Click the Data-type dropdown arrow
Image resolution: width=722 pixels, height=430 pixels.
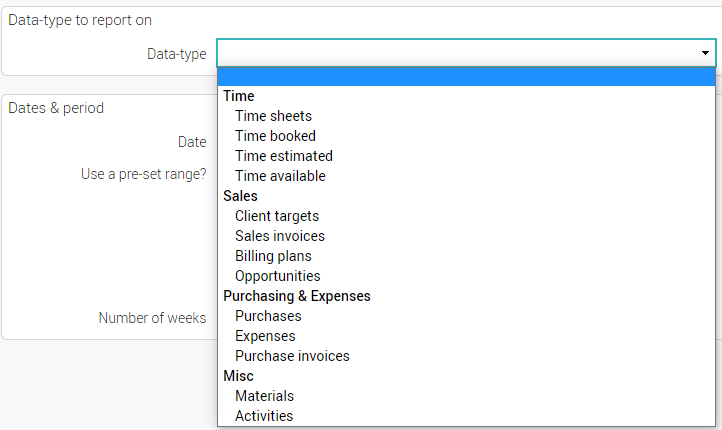click(705, 54)
